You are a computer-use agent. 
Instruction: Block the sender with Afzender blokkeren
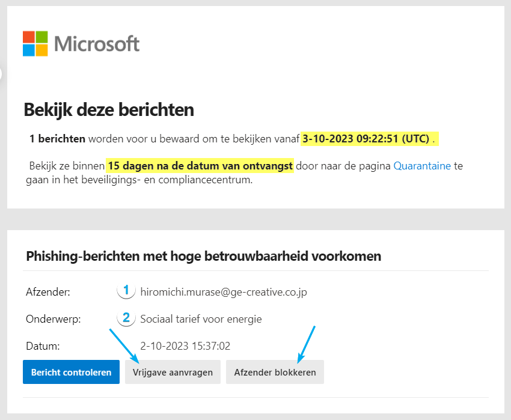(x=275, y=373)
